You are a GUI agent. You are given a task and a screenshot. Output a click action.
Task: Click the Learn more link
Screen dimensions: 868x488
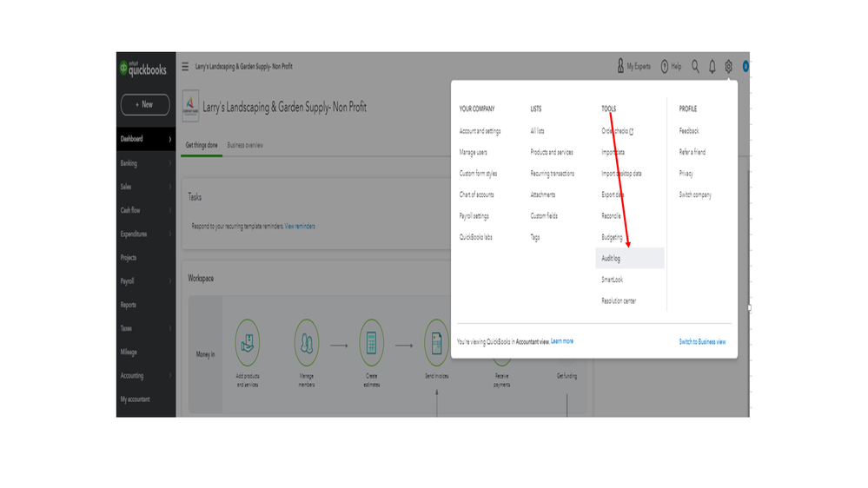[562, 341]
